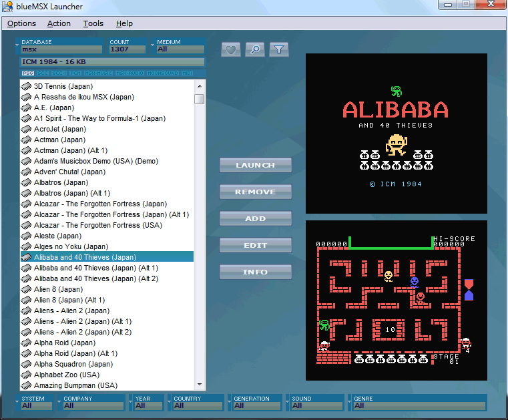Open the Year filter dropdown

pos(146,403)
